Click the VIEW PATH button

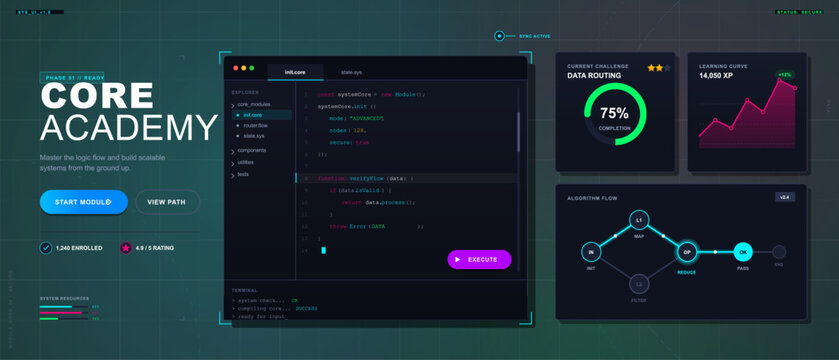click(167, 202)
